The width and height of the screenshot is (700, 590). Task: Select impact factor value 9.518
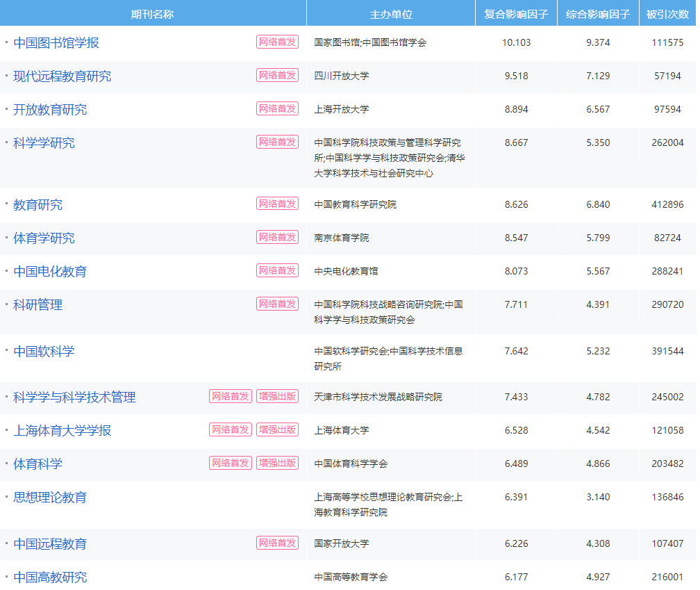pyautogui.click(x=517, y=76)
